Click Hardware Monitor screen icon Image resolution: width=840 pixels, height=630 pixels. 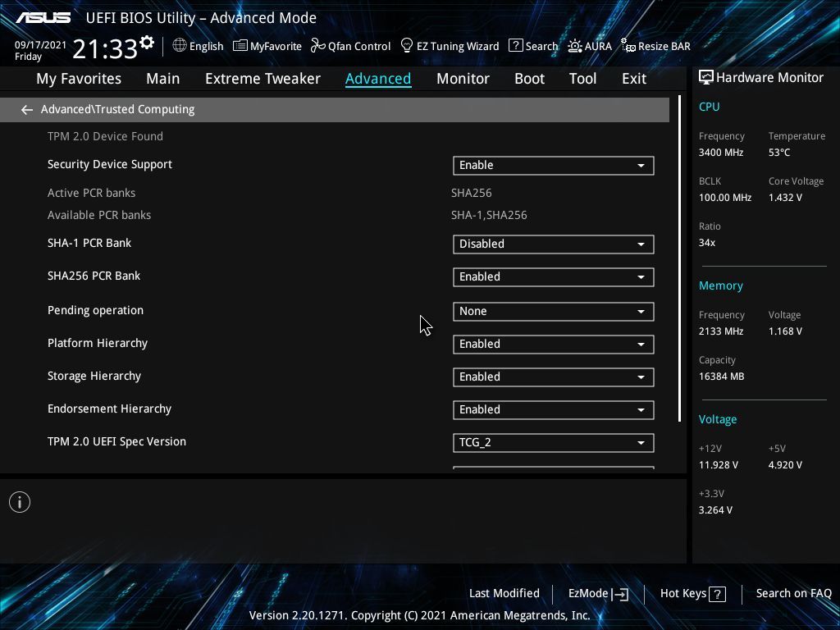706,78
